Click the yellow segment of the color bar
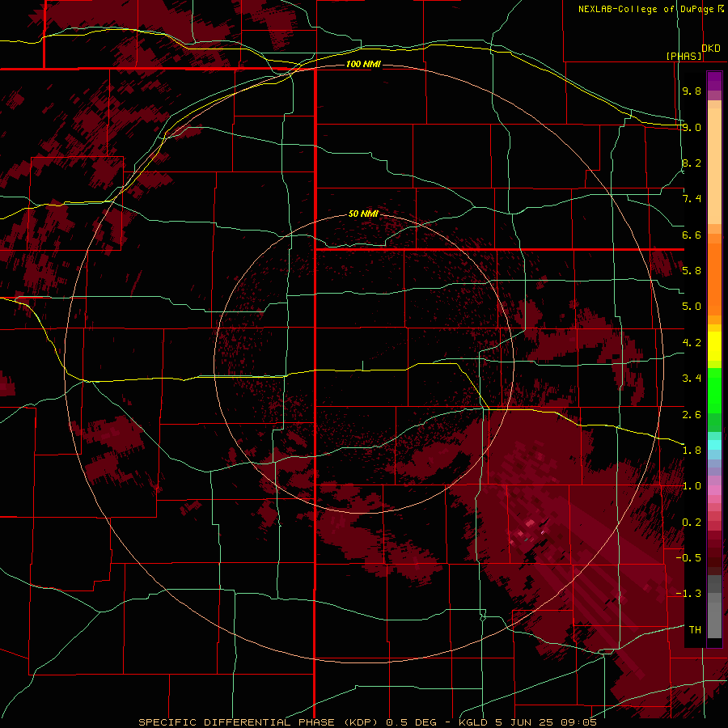The height and width of the screenshot is (728, 728). click(x=714, y=346)
